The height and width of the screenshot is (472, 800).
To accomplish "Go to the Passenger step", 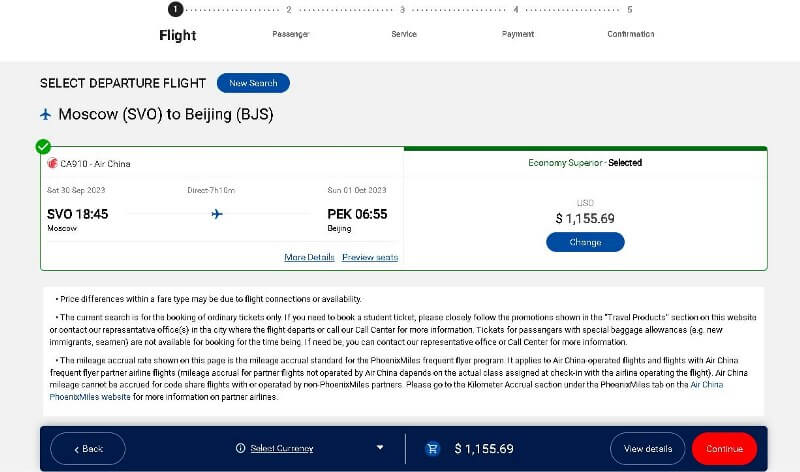I will pyautogui.click(x=290, y=34).
